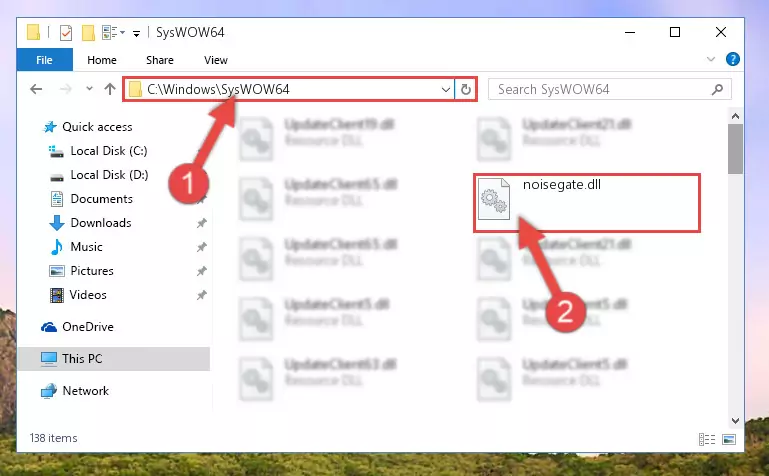Open the Customize Quick Access Toolbar dropdown
The width and height of the screenshot is (769, 476).
[x=136, y=33]
